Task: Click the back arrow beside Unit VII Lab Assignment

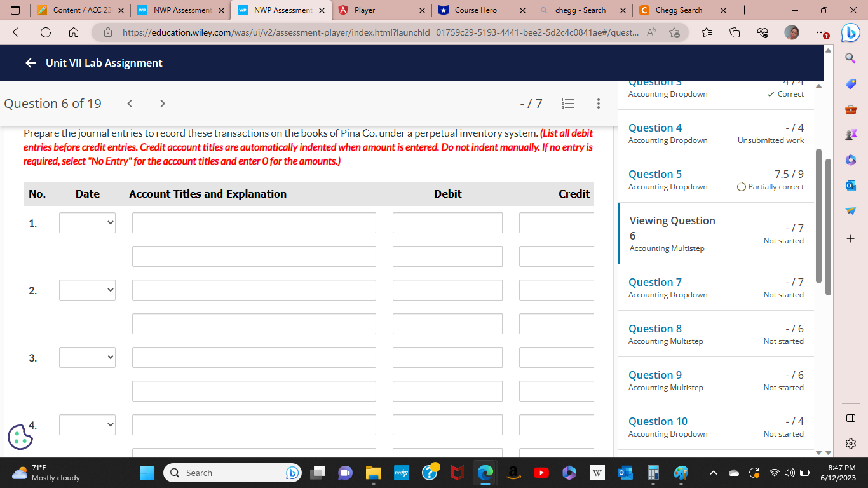Action: [x=30, y=62]
